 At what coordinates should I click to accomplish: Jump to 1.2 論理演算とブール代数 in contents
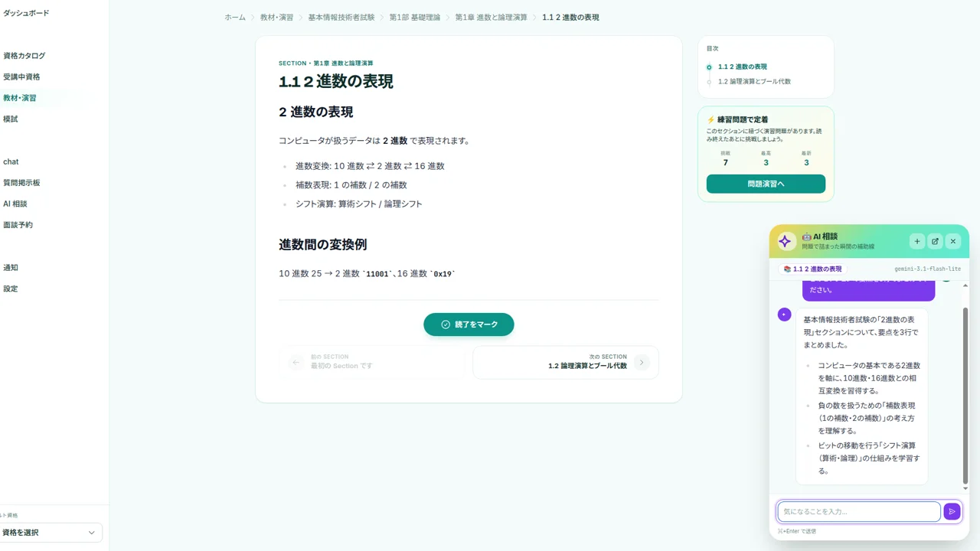click(754, 81)
